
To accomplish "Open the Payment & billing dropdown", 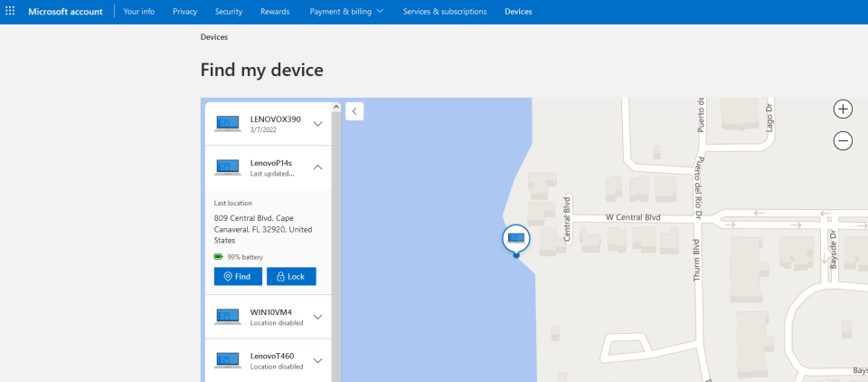I will tap(346, 11).
